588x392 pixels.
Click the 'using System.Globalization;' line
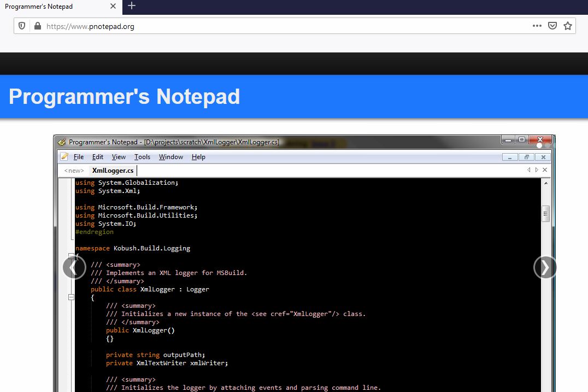[127, 183]
